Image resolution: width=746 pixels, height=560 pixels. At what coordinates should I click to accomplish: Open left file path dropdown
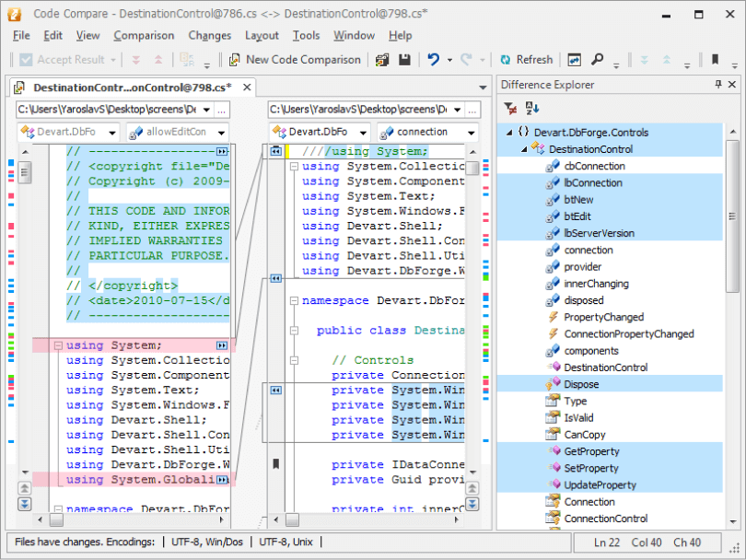click(206, 110)
